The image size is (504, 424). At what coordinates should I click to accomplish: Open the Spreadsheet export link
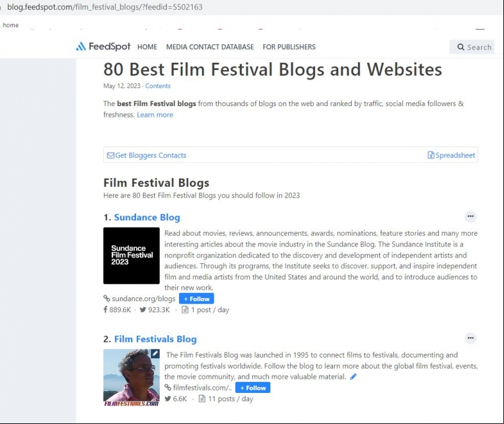451,155
